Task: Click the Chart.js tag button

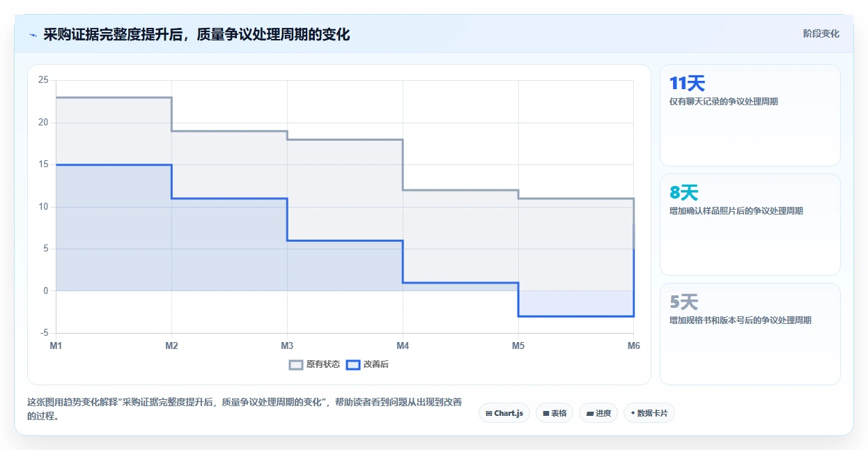Action: (504, 413)
